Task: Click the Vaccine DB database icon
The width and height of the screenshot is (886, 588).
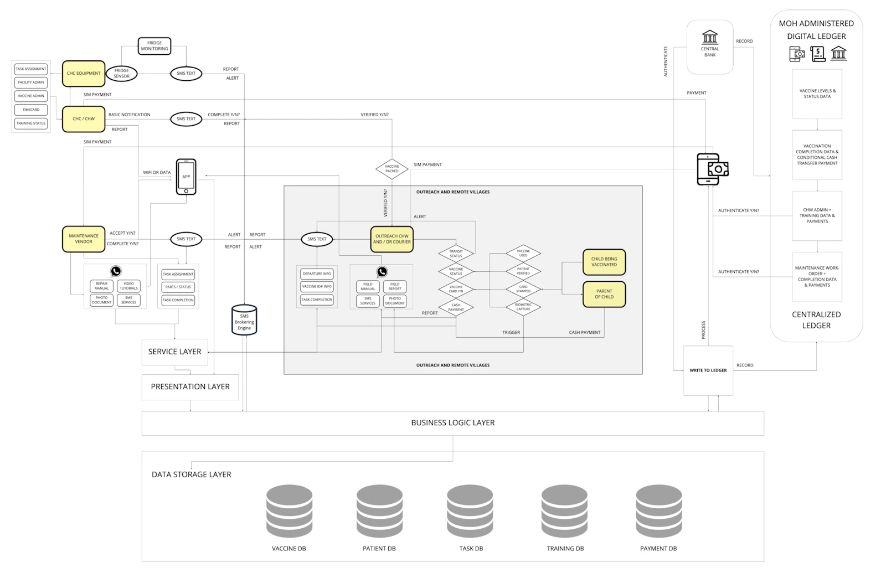Action: tap(289, 511)
